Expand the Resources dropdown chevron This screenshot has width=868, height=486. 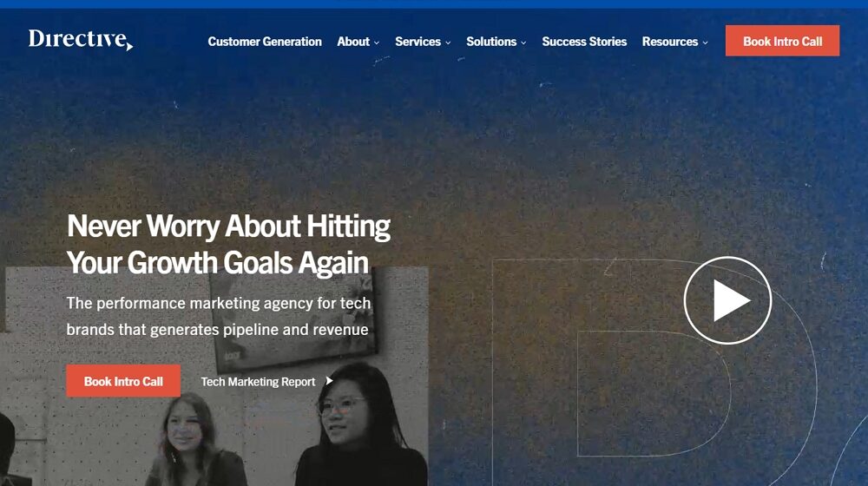click(705, 43)
